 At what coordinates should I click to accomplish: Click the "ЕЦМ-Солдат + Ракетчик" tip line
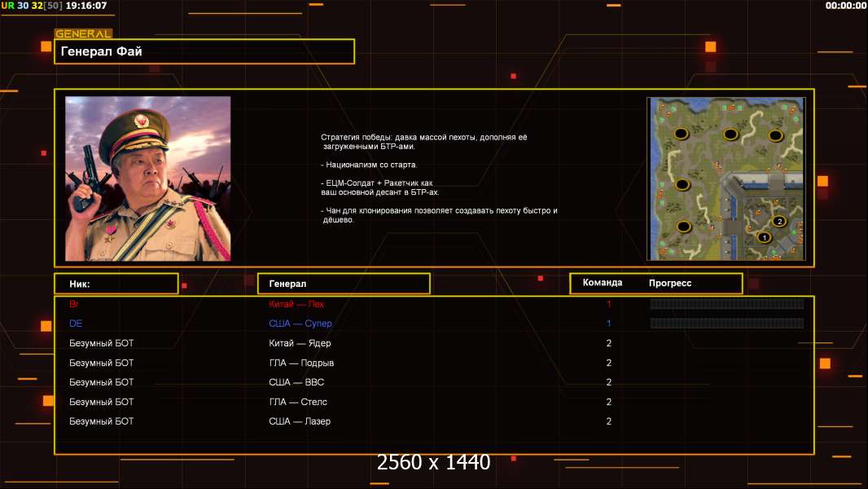click(x=380, y=187)
